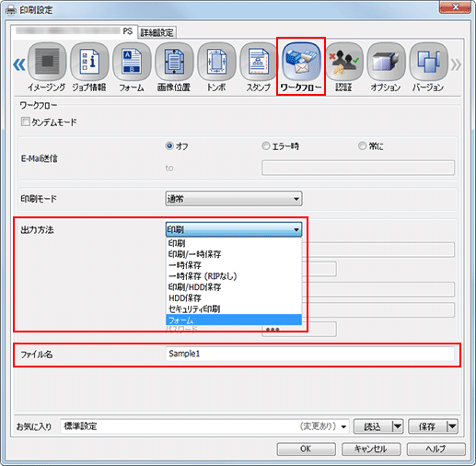Viewport: 476px width, 466px height.
Task: Expand the 保存 button dropdown arrow
Action: coord(452,426)
